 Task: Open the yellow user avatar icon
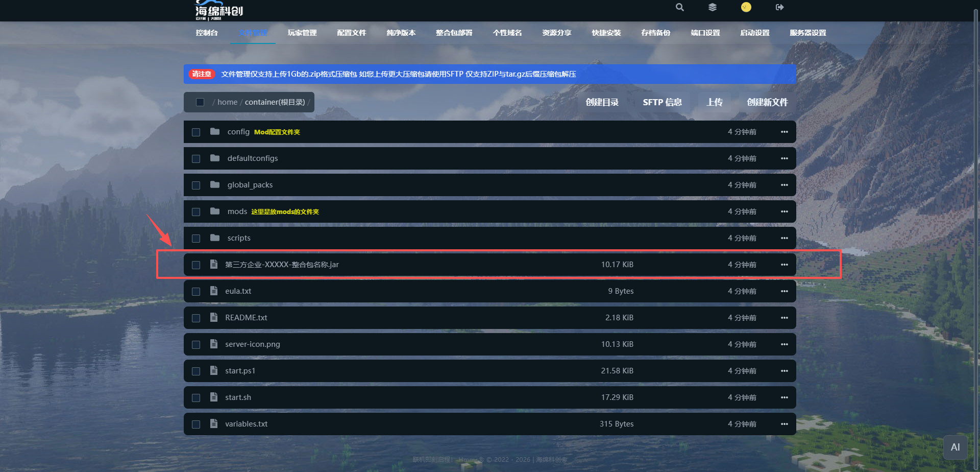(746, 7)
